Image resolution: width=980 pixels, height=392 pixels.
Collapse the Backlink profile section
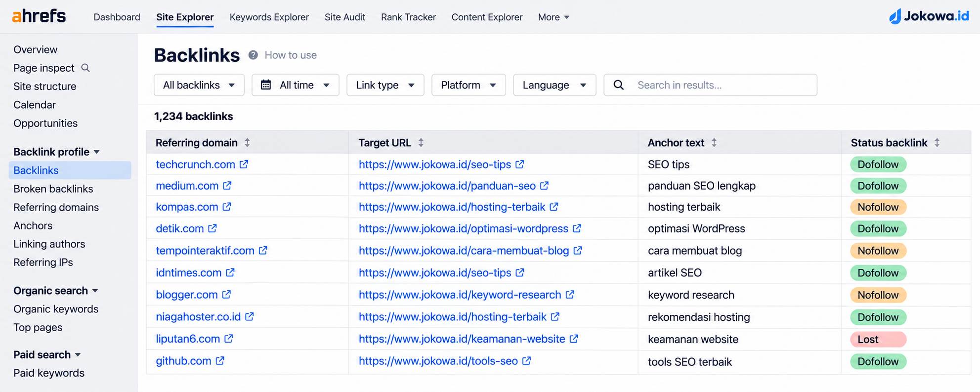[x=56, y=152]
